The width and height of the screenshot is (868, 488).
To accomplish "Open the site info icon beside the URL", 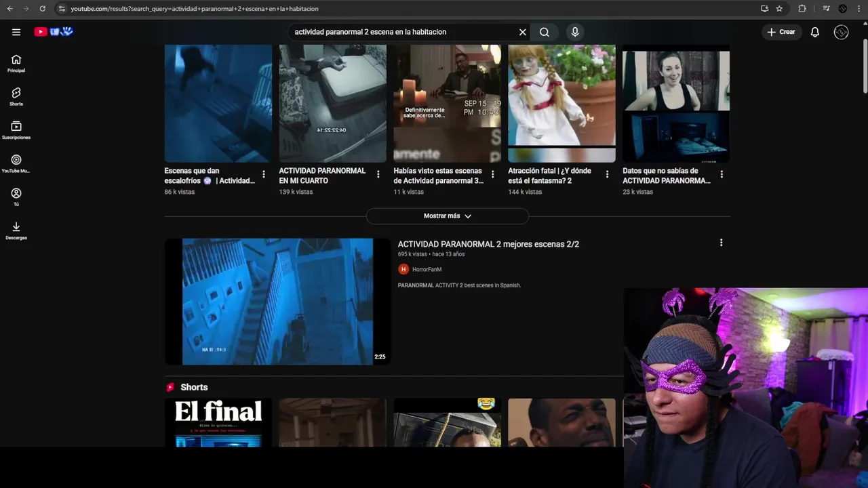I will coord(62,8).
